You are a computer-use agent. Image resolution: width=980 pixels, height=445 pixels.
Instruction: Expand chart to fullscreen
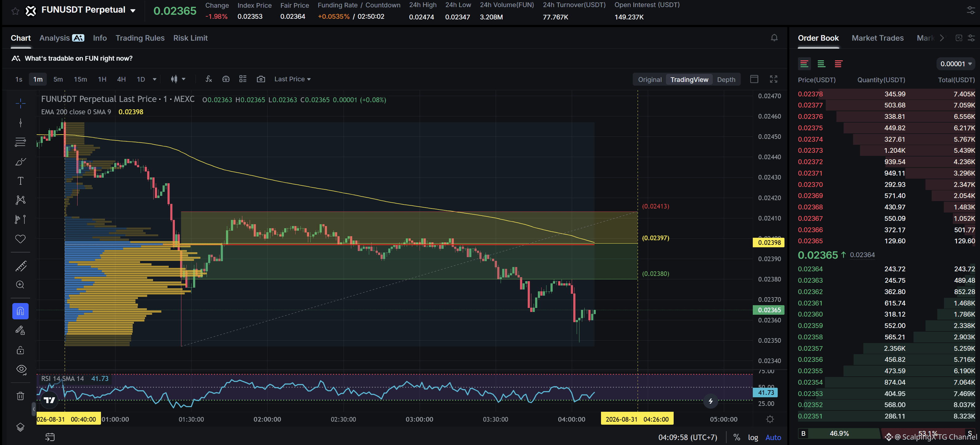(x=773, y=79)
